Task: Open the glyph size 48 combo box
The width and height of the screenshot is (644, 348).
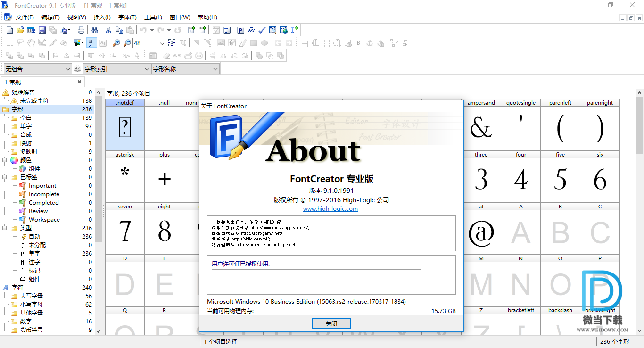Action: click(149, 43)
